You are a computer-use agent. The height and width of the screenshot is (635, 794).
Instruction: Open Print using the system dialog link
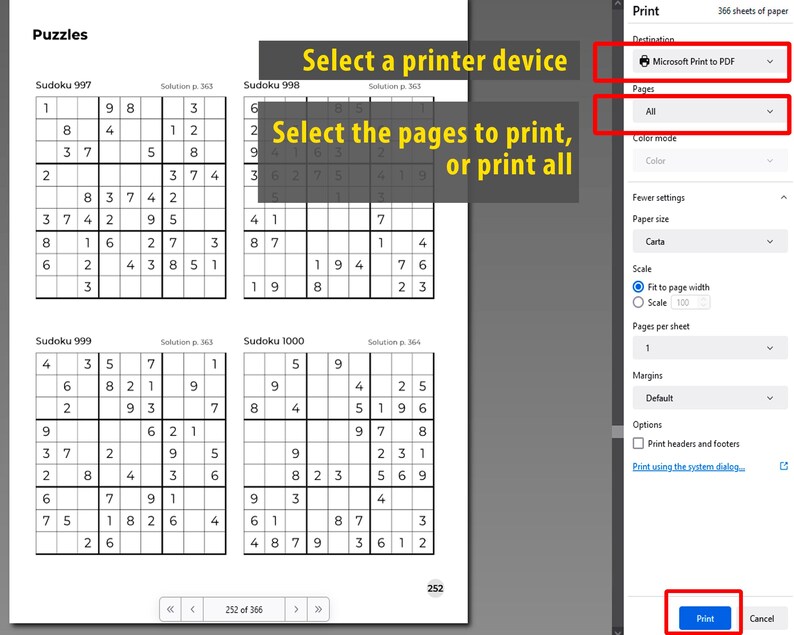(x=688, y=466)
